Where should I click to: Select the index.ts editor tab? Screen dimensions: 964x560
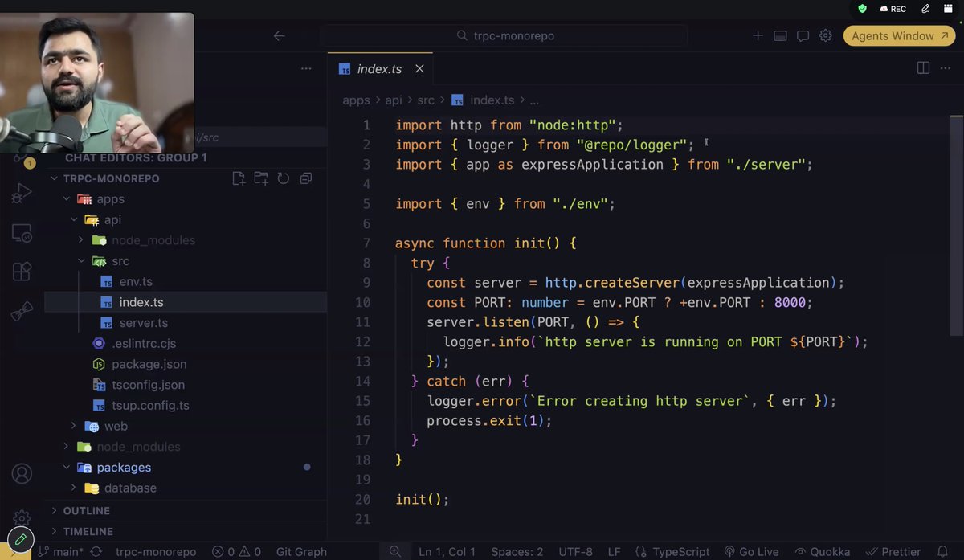coord(380,69)
